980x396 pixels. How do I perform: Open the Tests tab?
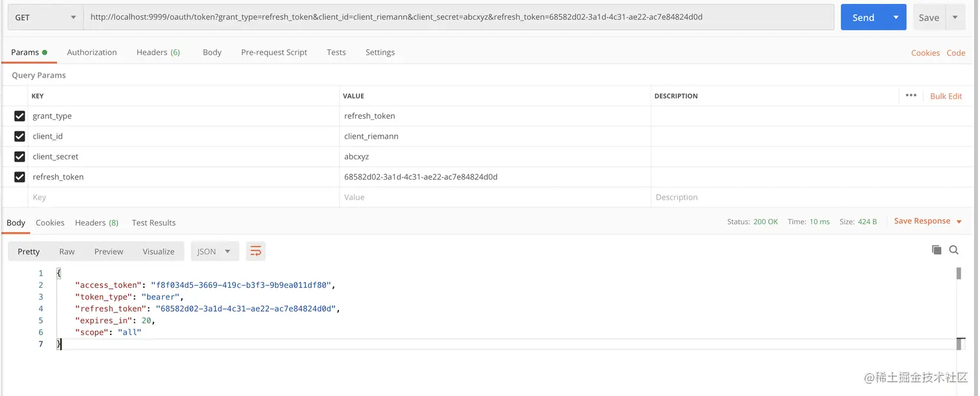tap(336, 52)
